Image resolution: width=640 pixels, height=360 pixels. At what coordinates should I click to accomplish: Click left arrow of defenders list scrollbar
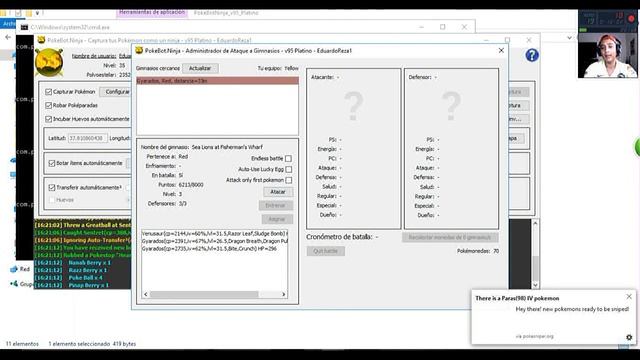(146, 294)
